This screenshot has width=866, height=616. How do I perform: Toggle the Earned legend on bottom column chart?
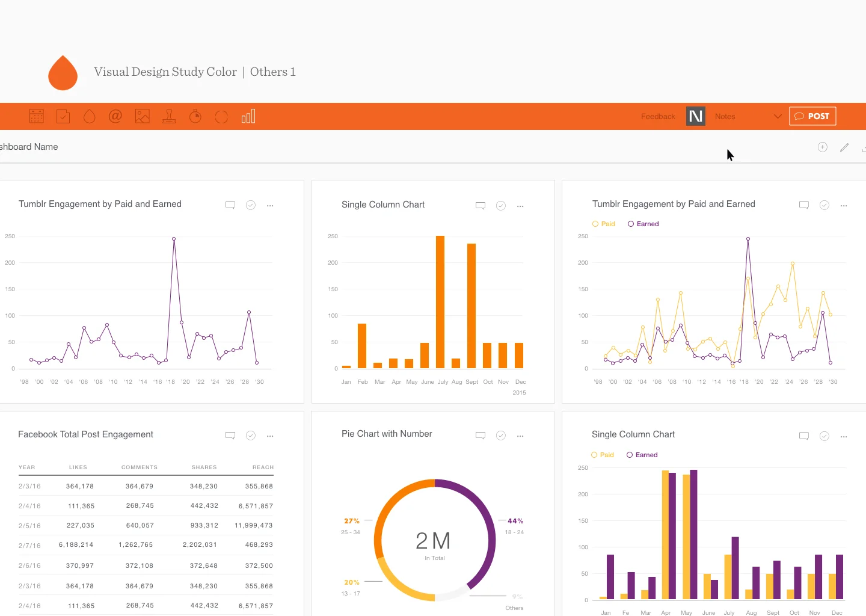642,455
